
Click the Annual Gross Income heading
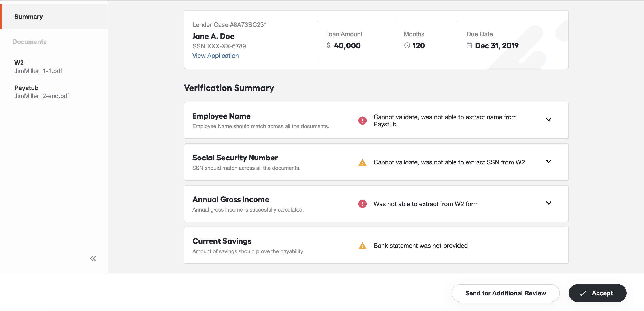tap(230, 199)
